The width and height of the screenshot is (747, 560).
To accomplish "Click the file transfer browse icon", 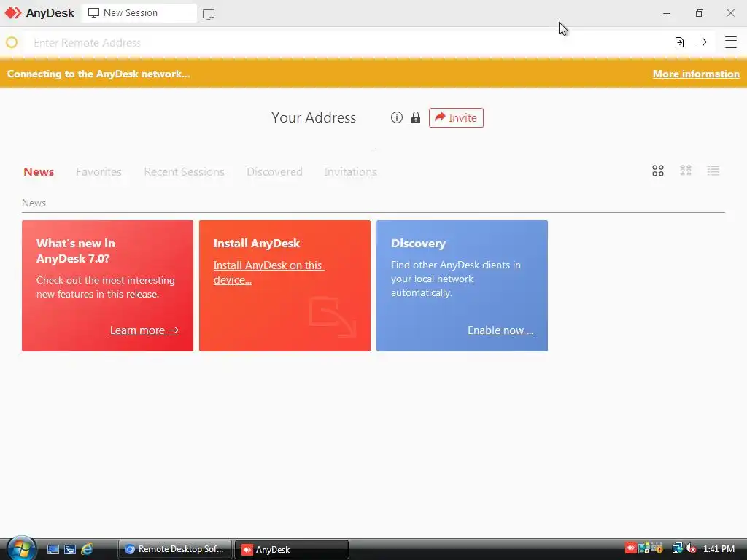I will [x=679, y=42].
